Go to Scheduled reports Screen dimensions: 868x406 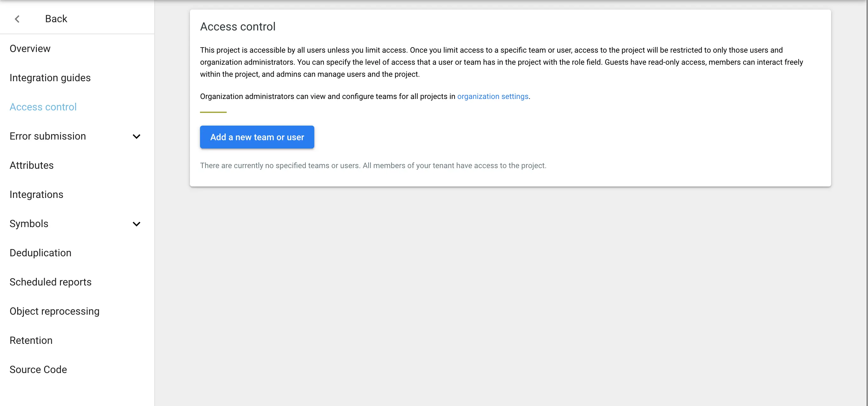(x=50, y=282)
